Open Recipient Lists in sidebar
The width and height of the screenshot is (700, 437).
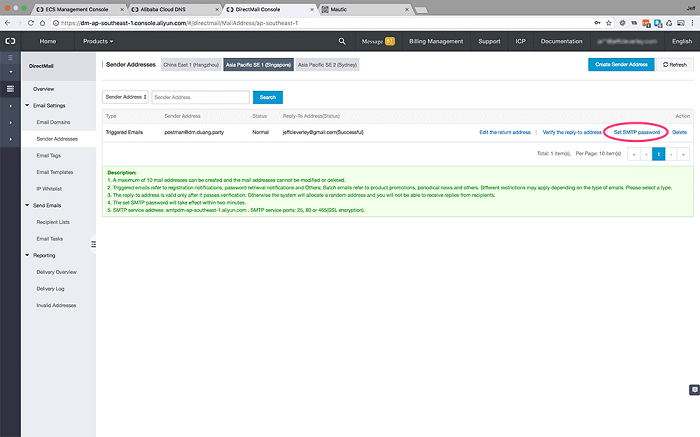tap(53, 222)
